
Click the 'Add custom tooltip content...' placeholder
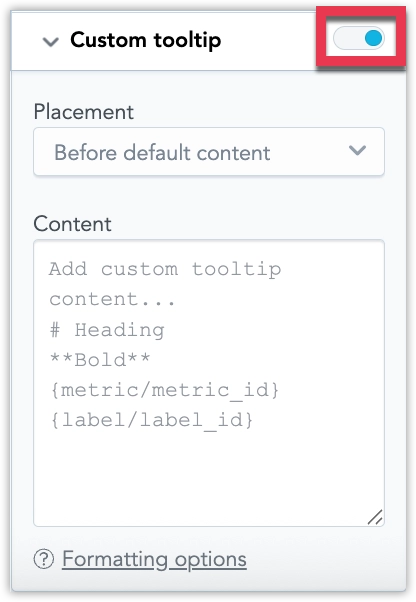pos(165,284)
